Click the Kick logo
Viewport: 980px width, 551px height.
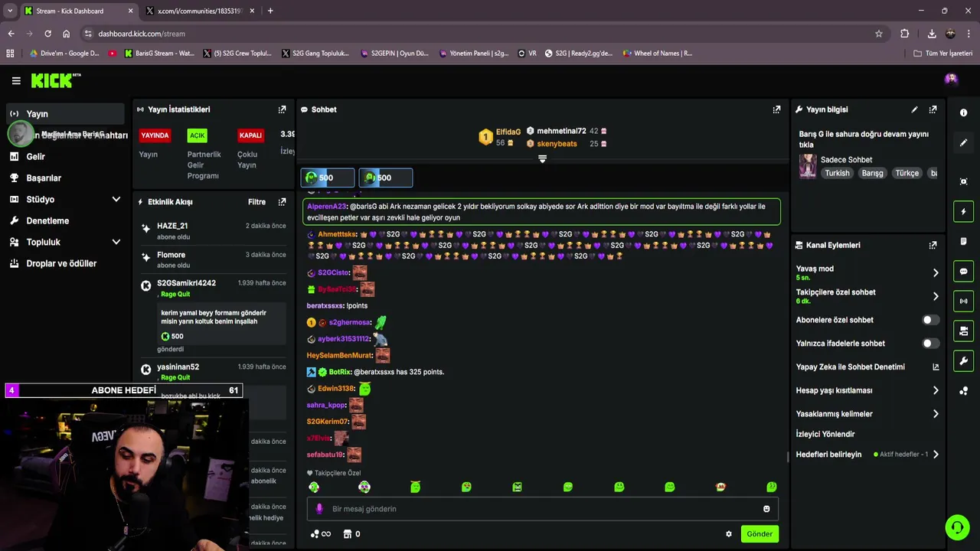pyautogui.click(x=55, y=80)
